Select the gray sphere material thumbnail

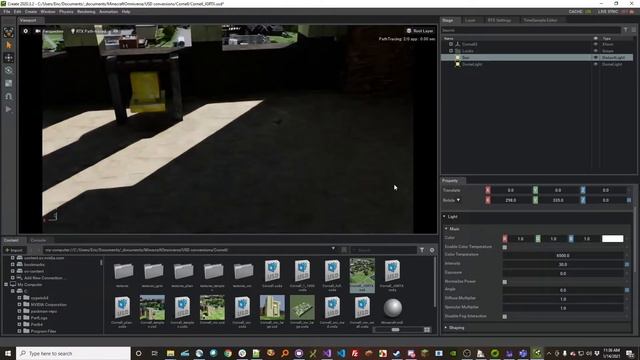click(x=393, y=308)
